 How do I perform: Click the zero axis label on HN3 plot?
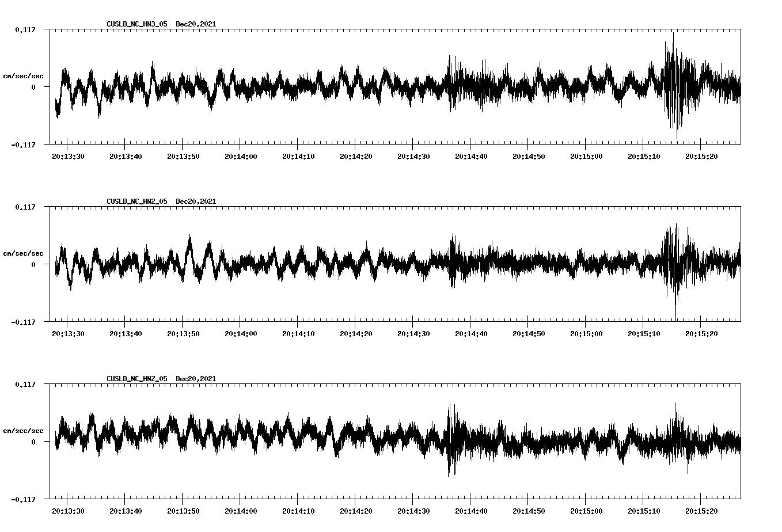33,87
